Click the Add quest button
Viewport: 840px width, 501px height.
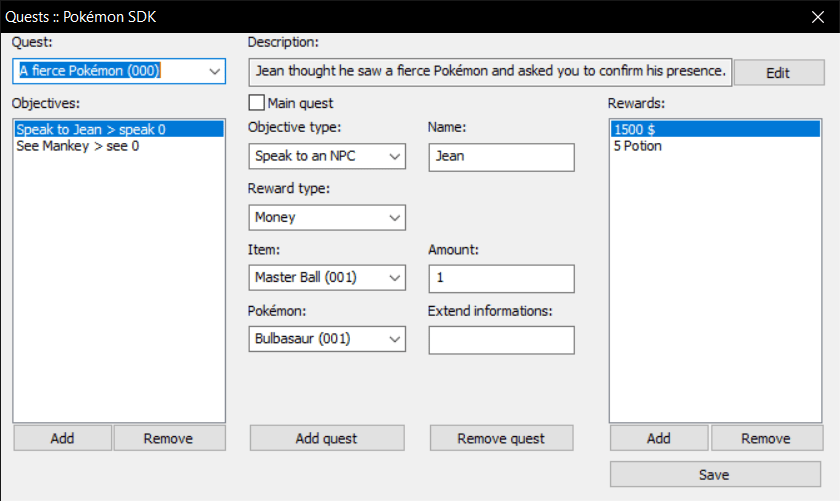[x=327, y=438]
